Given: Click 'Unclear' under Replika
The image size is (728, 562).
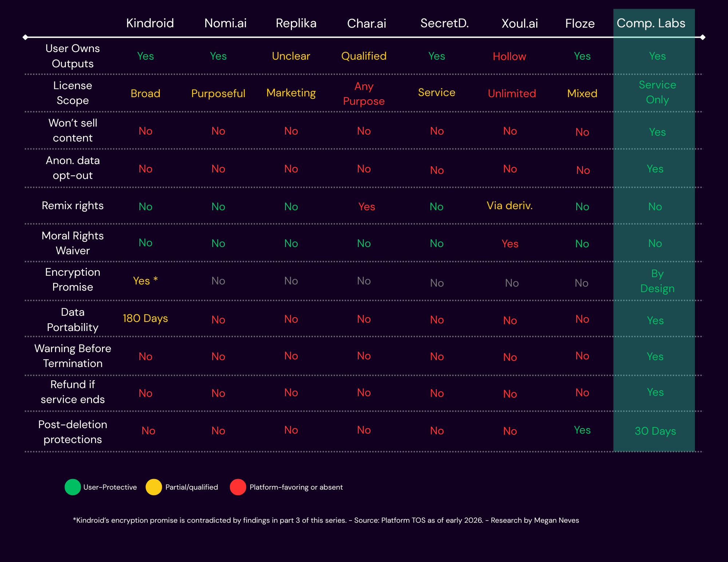Looking at the screenshot, I should pyautogui.click(x=291, y=56).
